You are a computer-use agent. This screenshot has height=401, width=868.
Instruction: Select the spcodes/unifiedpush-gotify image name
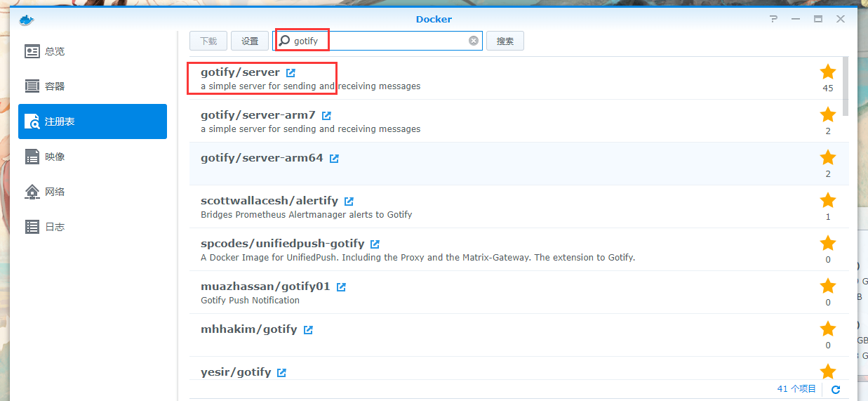[282, 244]
